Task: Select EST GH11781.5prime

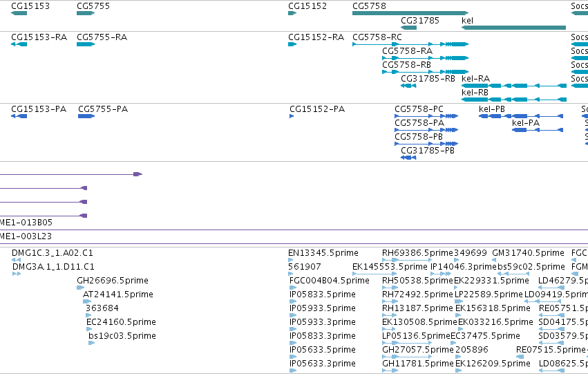Action: pyautogui.click(x=390, y=371)
